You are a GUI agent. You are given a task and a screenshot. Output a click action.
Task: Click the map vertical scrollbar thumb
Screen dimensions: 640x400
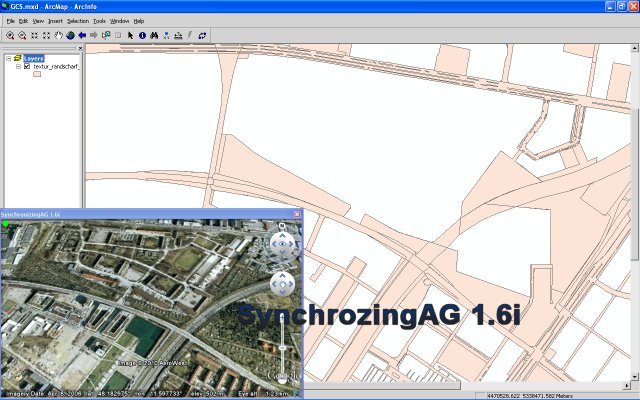pyautogui.click(x=635, y=184)
